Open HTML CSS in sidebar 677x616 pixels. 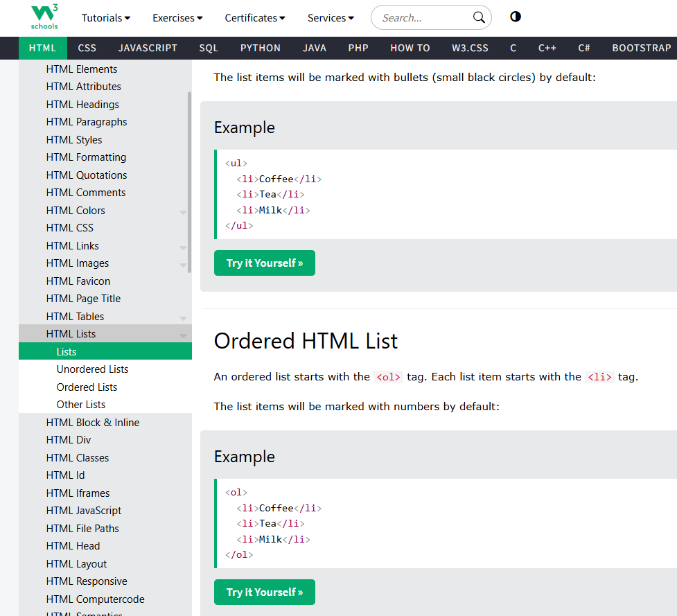(x=105, y=228)
